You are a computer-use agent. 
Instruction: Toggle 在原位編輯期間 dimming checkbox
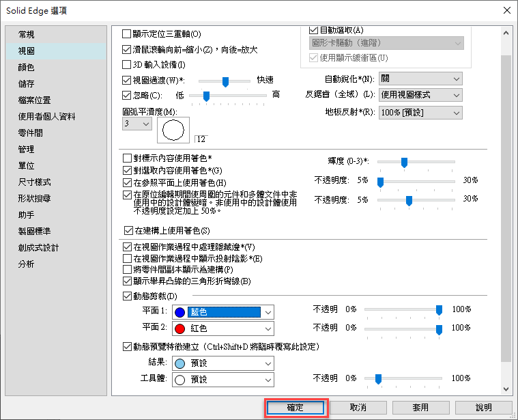coord(127,195)
